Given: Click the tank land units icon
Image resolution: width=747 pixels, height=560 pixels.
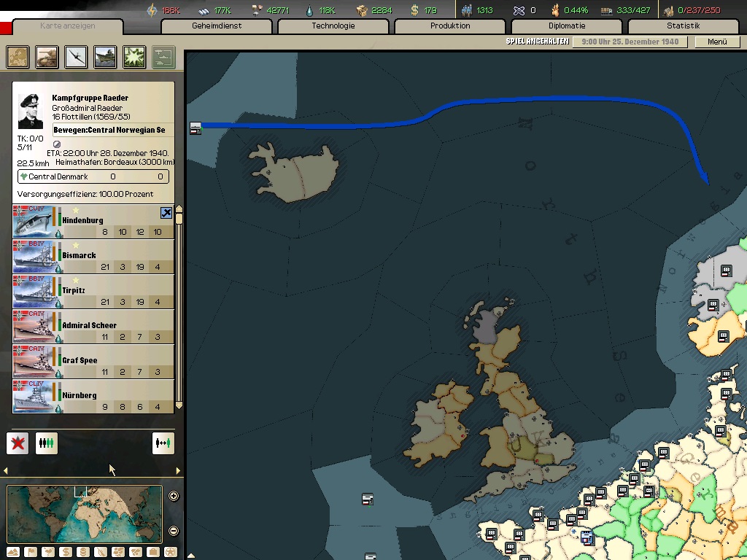Looking at the screenshot, I should click(47, 57).
